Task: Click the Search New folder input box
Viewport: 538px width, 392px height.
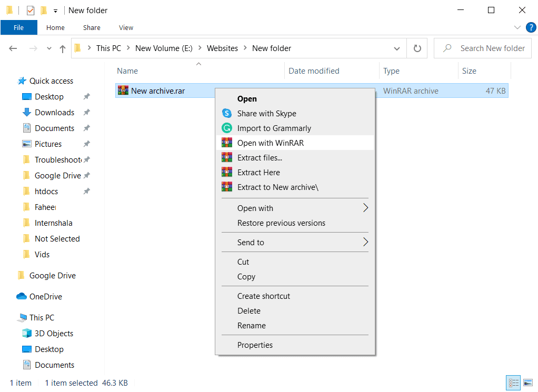Action: pyautogui.click(x=482, y=48)
